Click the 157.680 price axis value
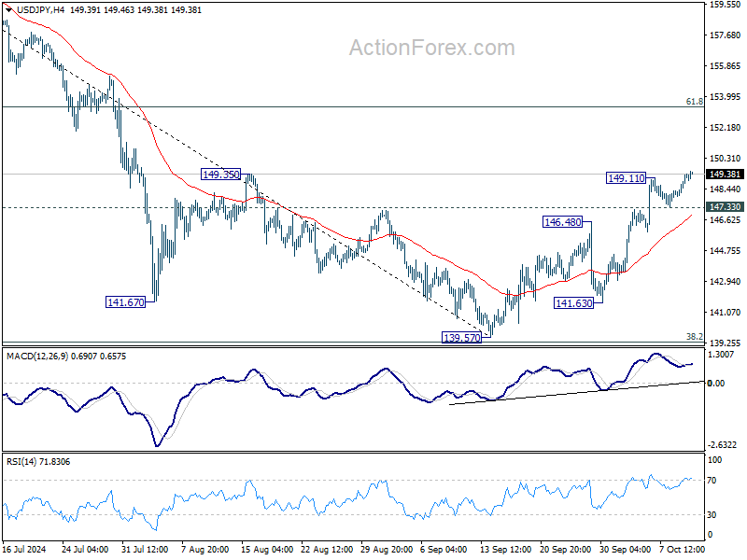Screen dimensions: 747x560 coord(726,35)
